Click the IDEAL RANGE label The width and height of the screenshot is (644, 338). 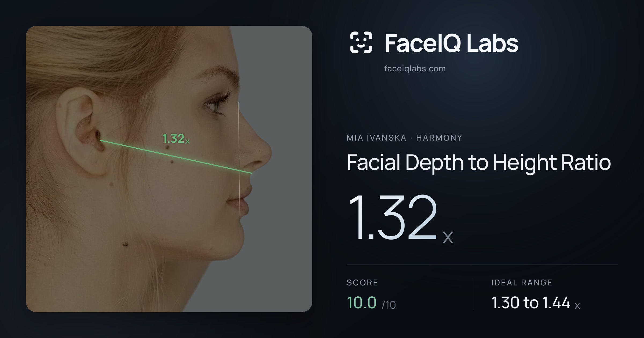click(522, 282)
